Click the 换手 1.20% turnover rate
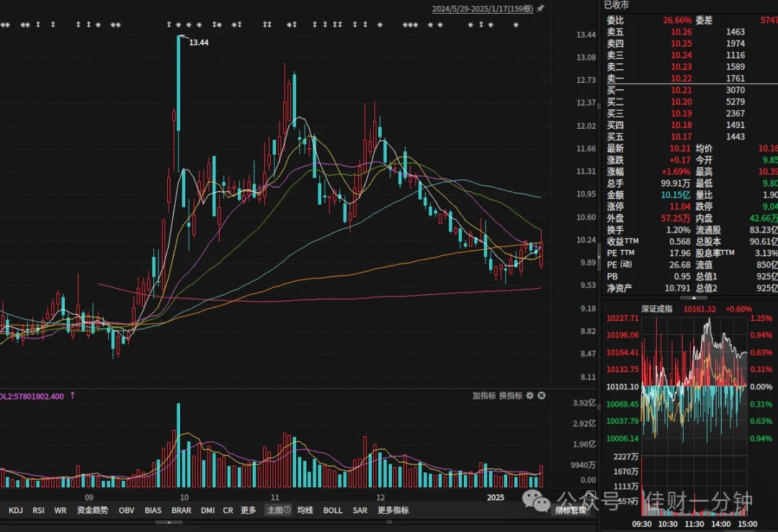This screenshot has height=532, width=778. click(x=679, y=230)
